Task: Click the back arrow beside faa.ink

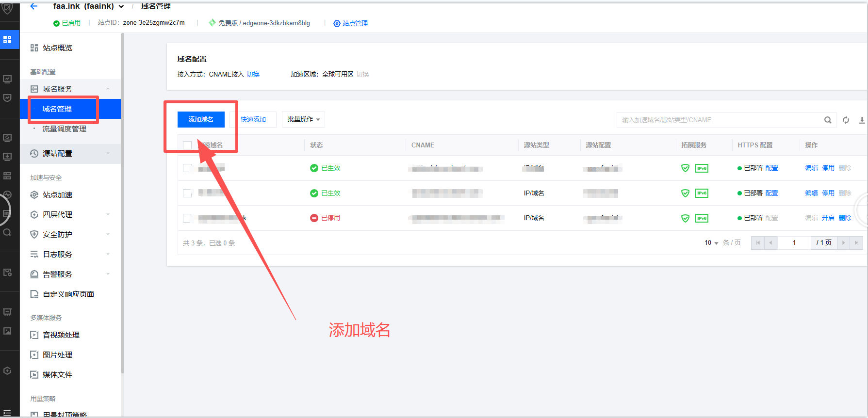Action: coord(34,6)
